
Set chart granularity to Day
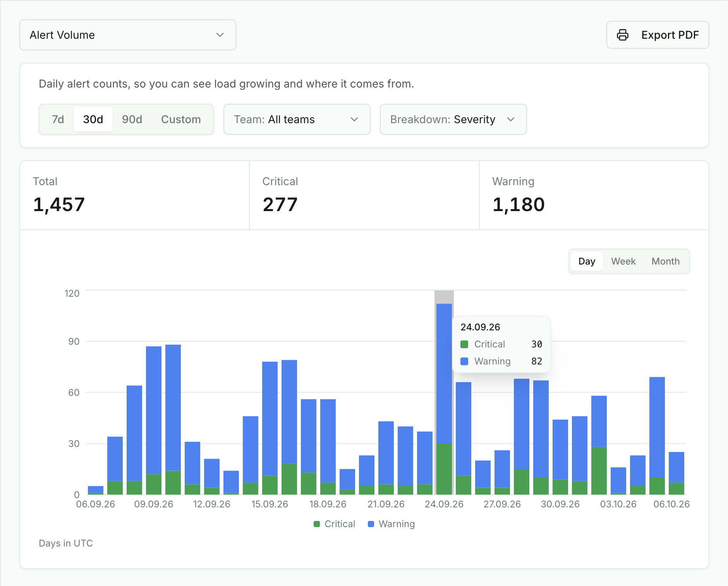tap(587, 261)
